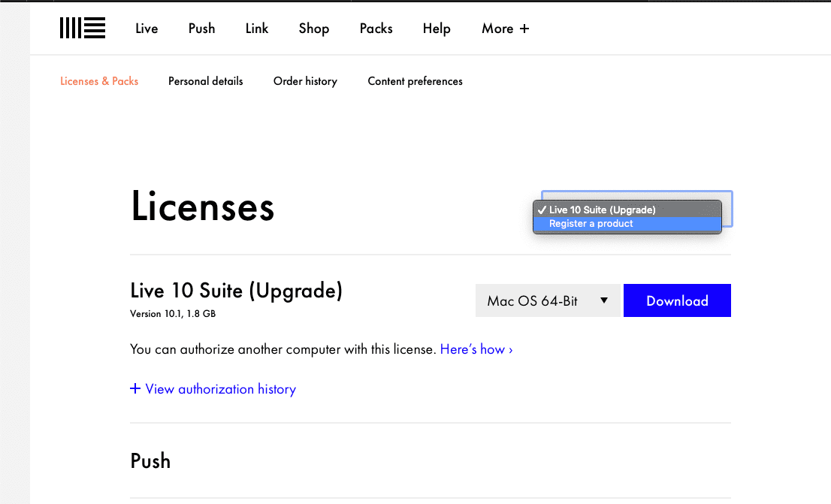Image resolution: width=831 pixels, height=504 pixels.
Task: Open the Shop navigation item
Action: pyautogui.click(x=314, y=29)
